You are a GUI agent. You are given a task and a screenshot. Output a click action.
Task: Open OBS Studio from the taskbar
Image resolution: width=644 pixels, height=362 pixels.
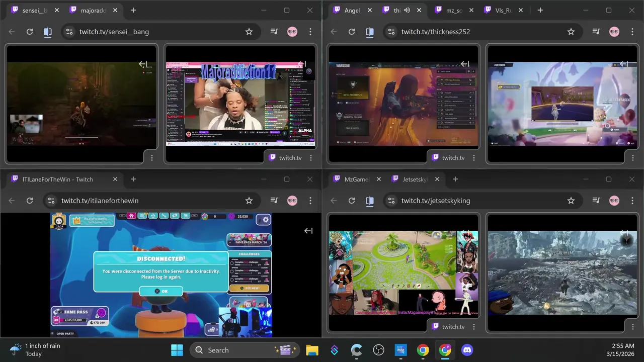point(378,350)
